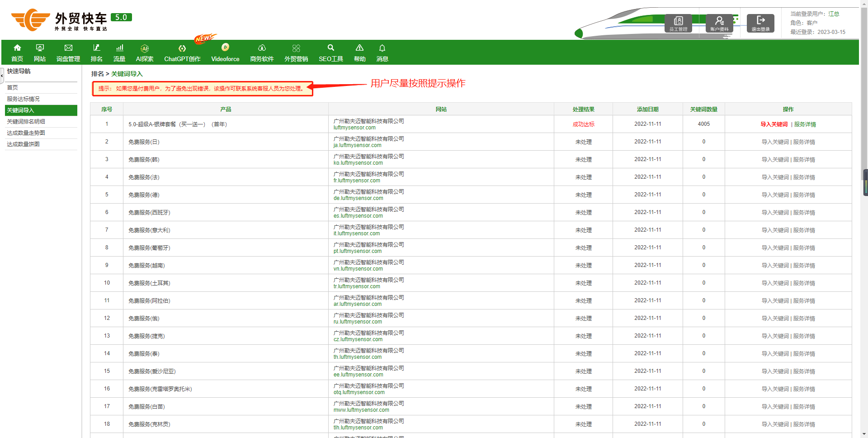Click 服务详情 for 免费服务(越南) row
Viewport: 868px width, 438px height.
point(804,266)
